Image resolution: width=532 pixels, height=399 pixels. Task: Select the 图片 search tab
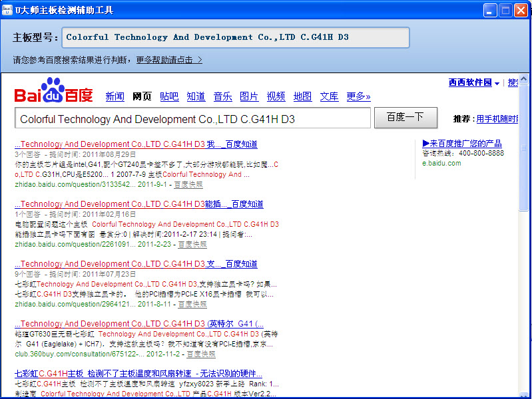(249, 96)
